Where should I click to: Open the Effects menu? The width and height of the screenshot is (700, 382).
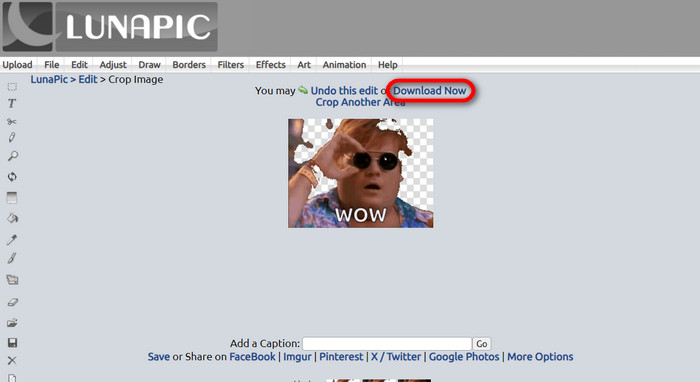[x=271, y=65]
